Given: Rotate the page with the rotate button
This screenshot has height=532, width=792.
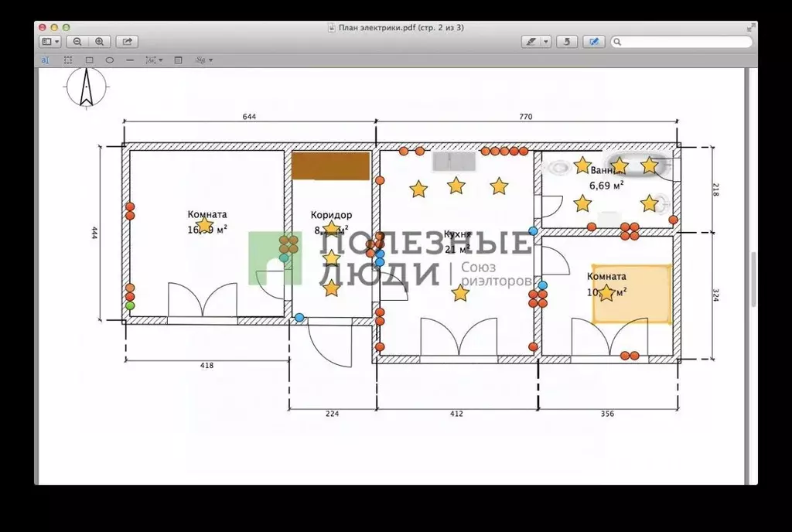Looking at the screenshot, I should coord(567,42).
